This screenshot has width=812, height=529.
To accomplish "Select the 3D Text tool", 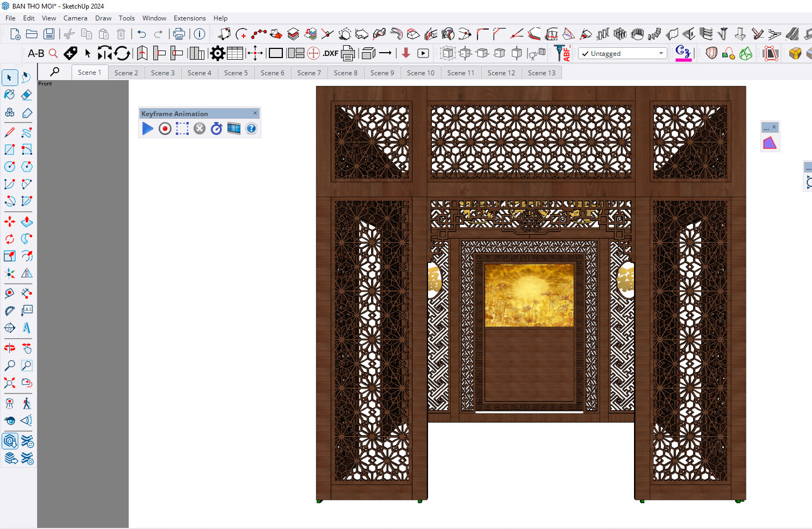I will click(26, 328).
